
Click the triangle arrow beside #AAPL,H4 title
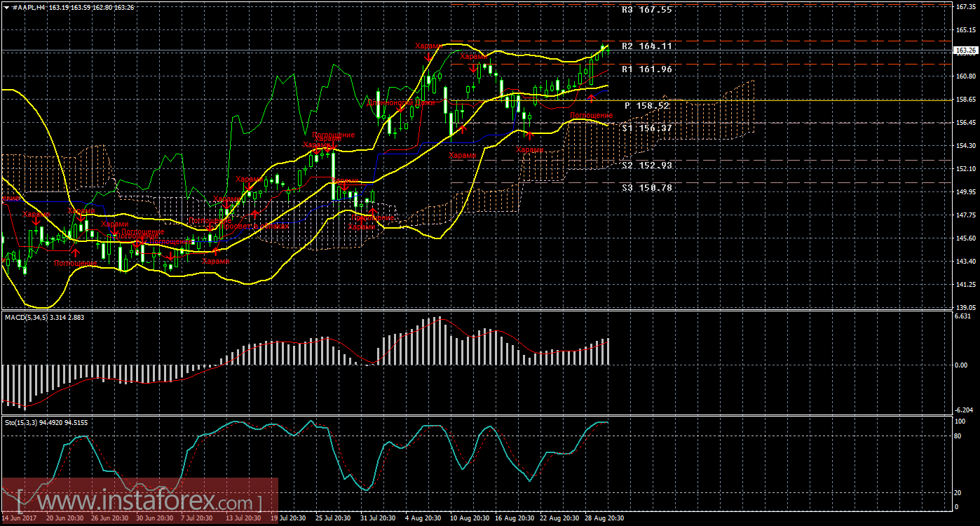coord(6,6)
